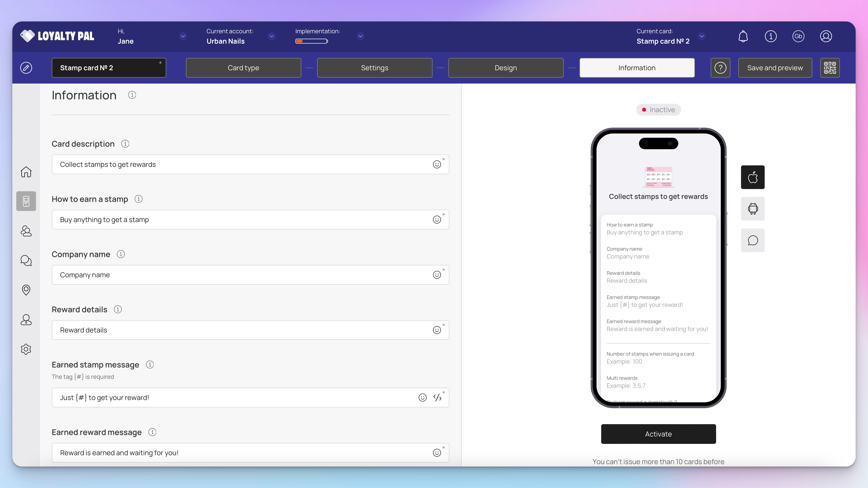Switch to the Card type tab
868x488 pixels.
(243, 68)
